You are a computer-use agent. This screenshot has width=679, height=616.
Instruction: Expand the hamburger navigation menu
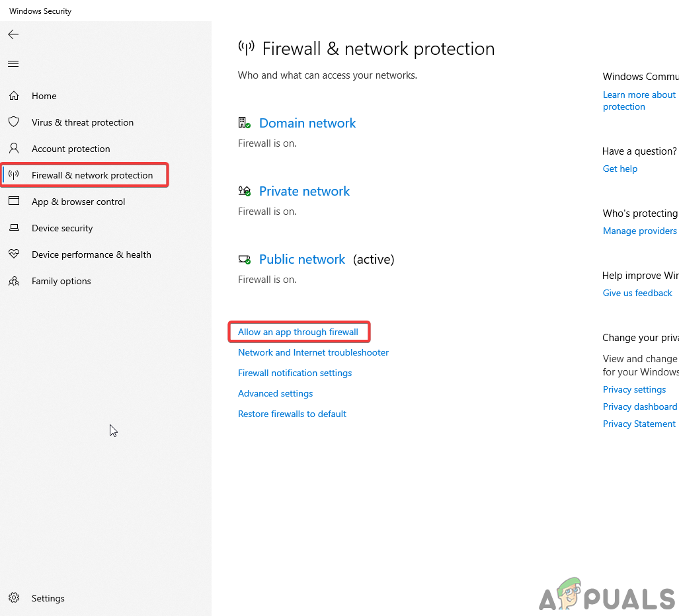pos(13,63)
